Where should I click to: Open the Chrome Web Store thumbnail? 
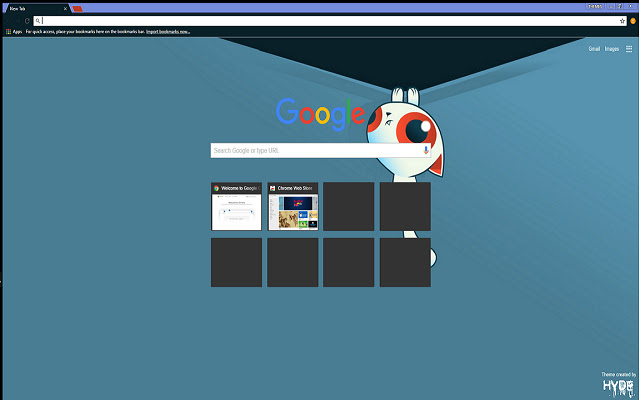(x=293, y=207)
